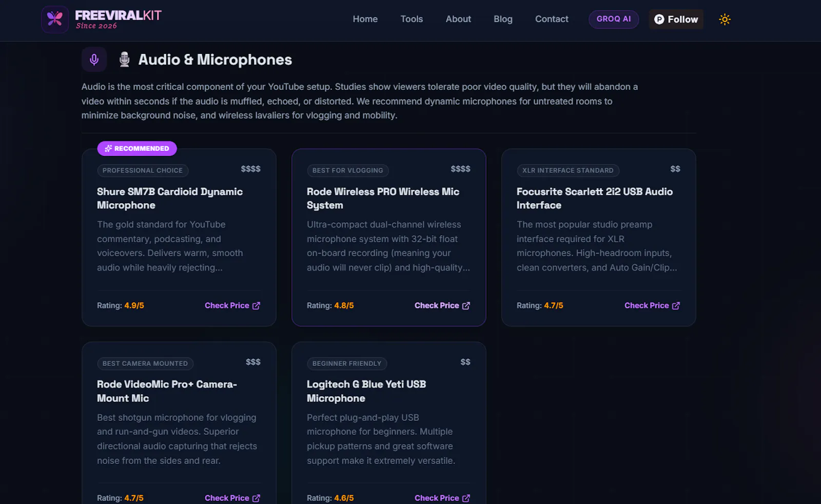Screen dimensions: 821x504
Task: Click the $$$$ price tier on Rode Wireless card
Action: tap(461, 169)
